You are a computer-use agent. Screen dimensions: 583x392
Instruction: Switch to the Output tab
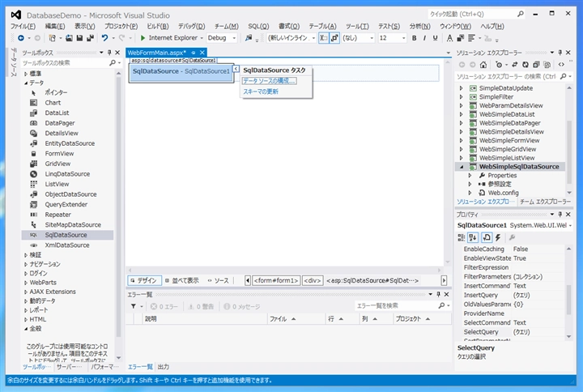[164, 367]
